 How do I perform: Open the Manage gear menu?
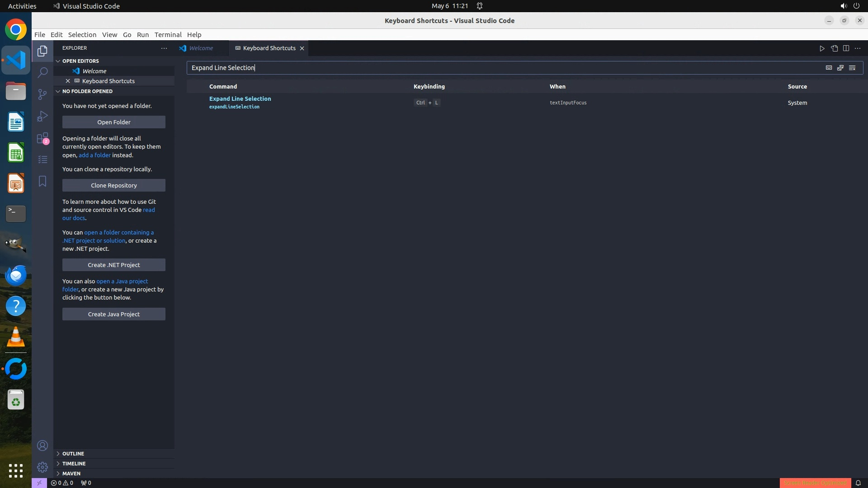(42, 467)
